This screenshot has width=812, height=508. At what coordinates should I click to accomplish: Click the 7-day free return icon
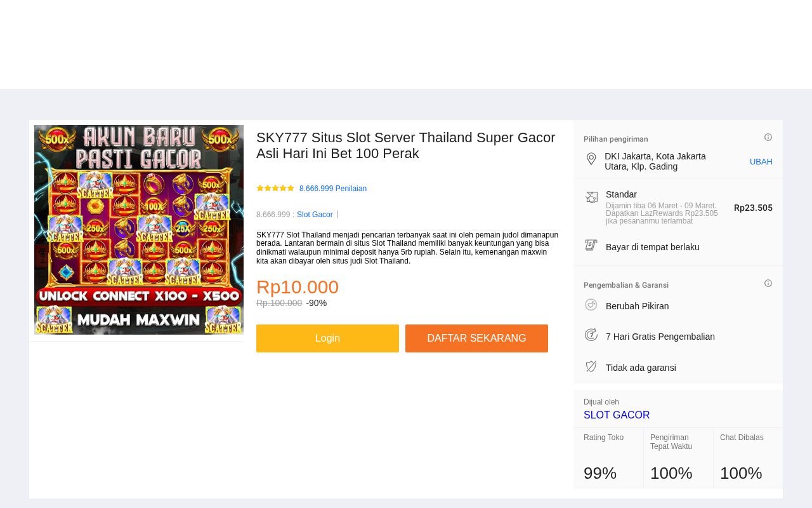point(591,335)
